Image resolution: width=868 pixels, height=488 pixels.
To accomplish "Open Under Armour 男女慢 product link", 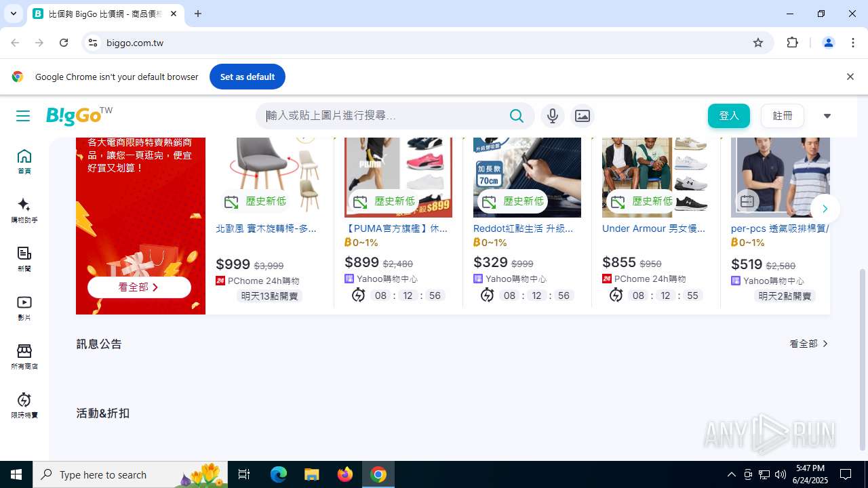I will (654, 228).
